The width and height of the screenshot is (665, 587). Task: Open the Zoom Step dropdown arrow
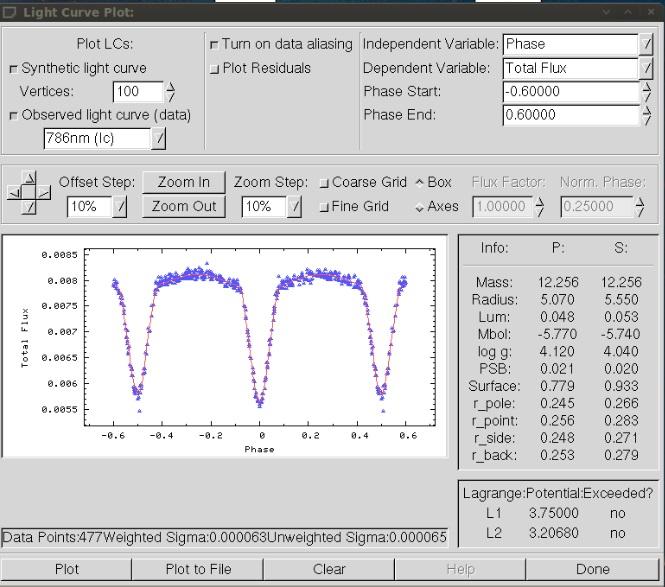click(x=295, y=207)
